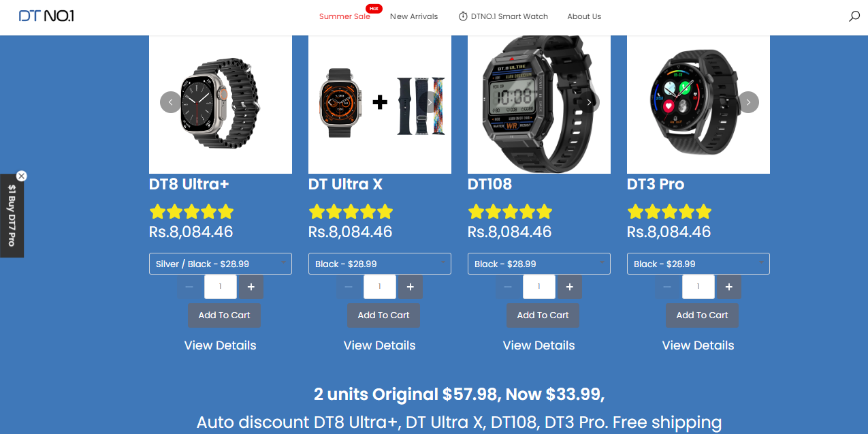Decrease DT Ultra X quantity with minus

(349, 287)
